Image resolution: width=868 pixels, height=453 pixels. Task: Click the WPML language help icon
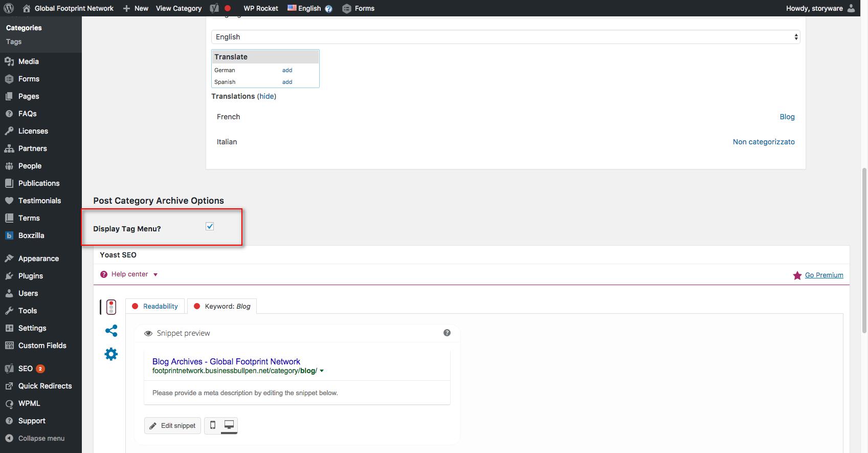[328, 9]
